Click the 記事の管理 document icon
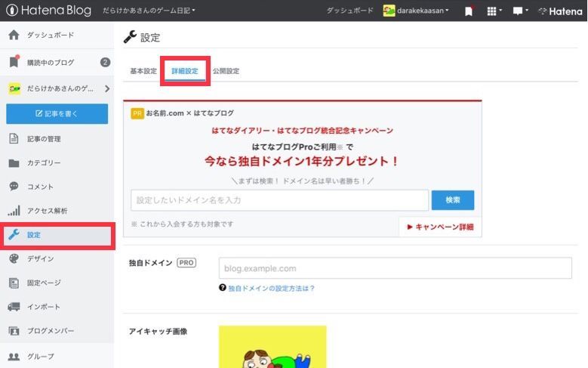Viewport: 588px width, 368px height. [x=14, y=138]
